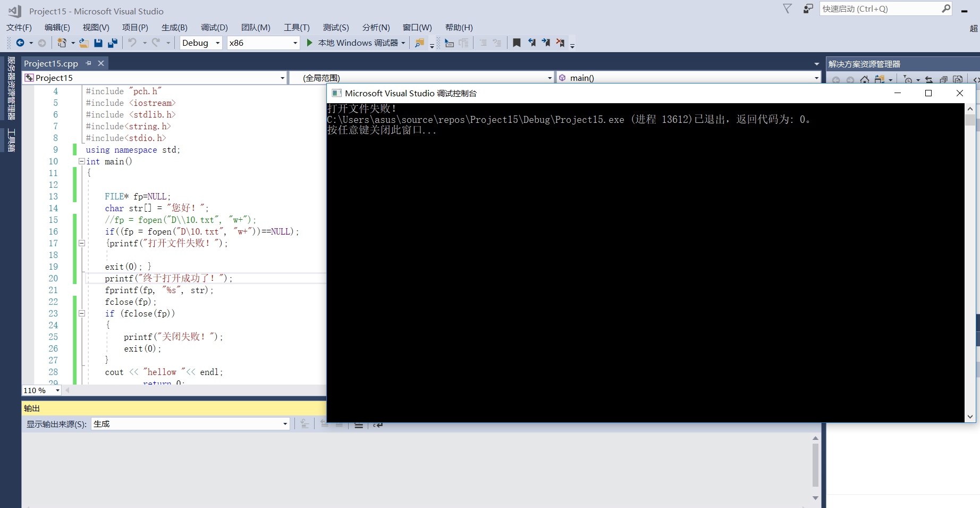Click the debug console scroll down arrow
Viewport: 980px width, 508px height.
[x=970, y=417]
